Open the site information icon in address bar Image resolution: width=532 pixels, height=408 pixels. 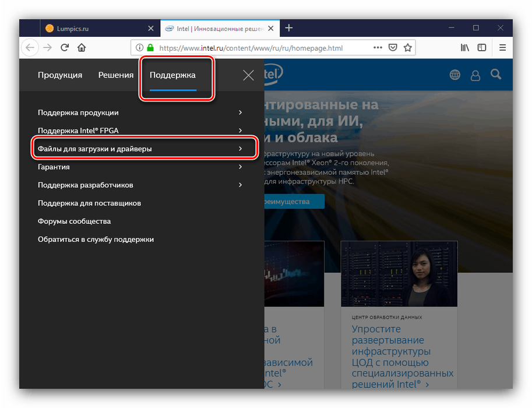[139, 48]
